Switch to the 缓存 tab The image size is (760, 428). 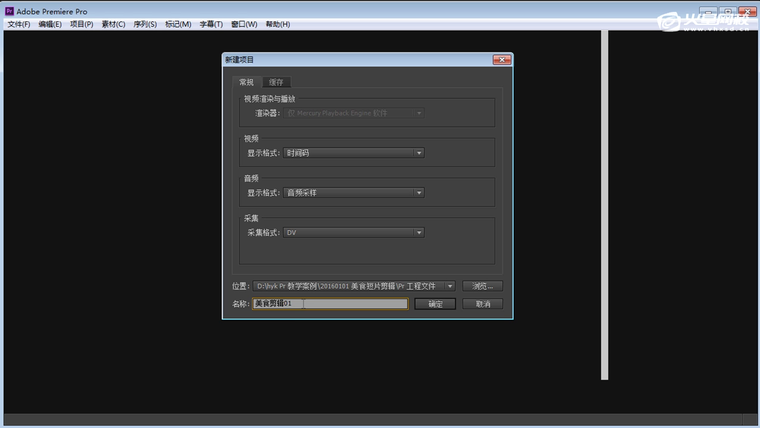[276, 82]
